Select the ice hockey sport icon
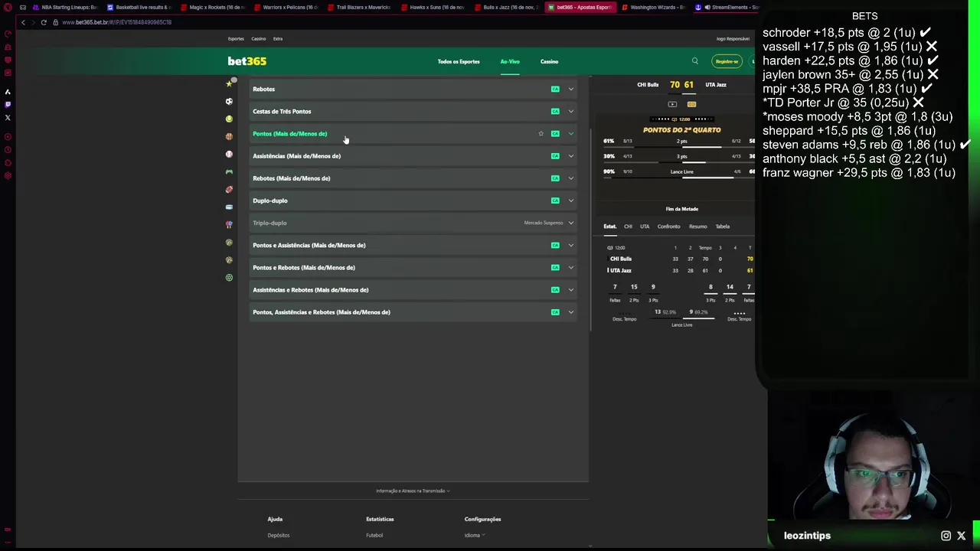 click(229, 207)
